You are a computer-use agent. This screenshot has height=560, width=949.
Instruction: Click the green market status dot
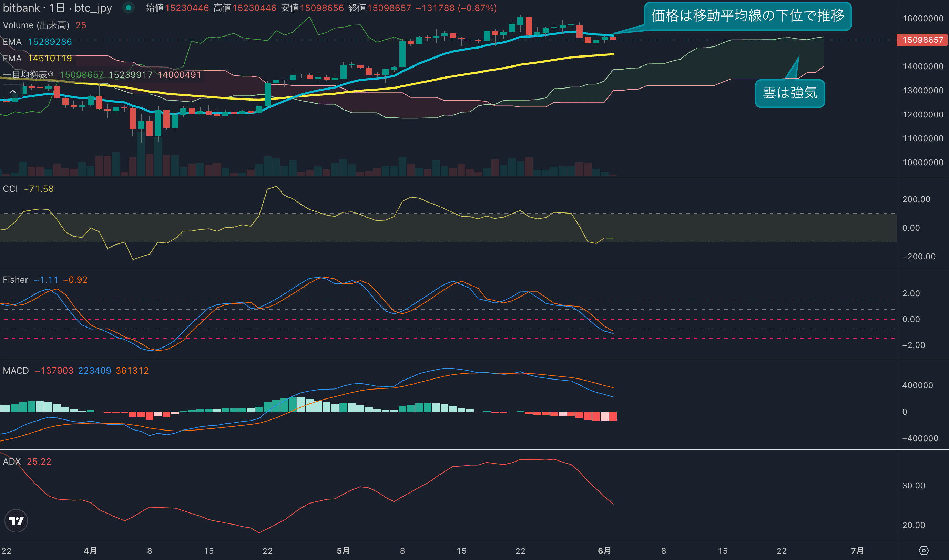point(128,8)
